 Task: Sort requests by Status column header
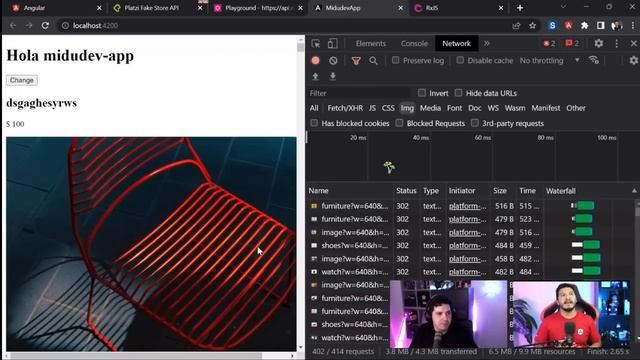click(406, 191)
